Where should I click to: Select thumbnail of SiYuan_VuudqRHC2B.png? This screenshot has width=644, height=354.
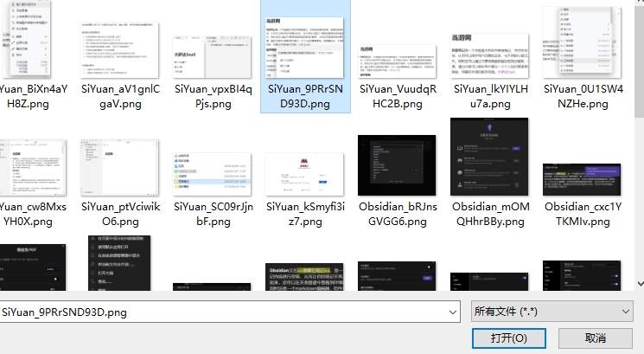click(x=397, y=61)
